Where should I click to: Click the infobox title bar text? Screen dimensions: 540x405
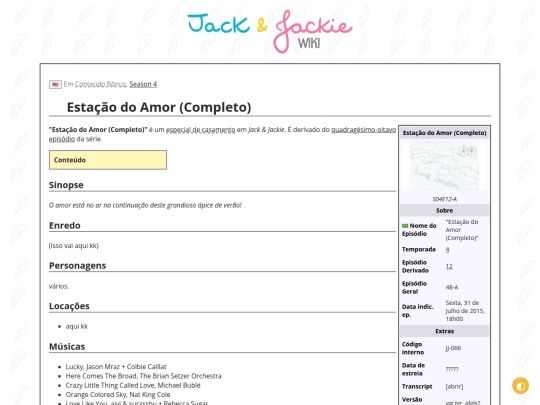tap(444, 133)
